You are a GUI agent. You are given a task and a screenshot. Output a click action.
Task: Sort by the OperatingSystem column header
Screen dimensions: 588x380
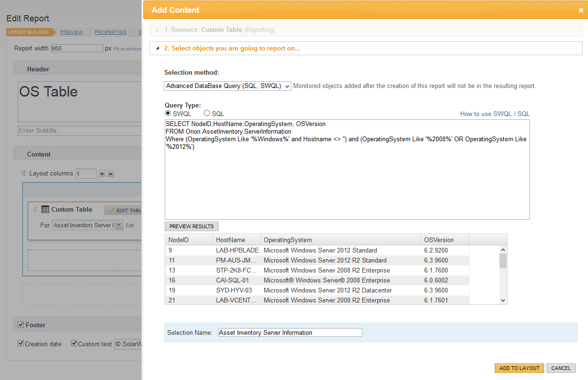[x=341, y=240]
